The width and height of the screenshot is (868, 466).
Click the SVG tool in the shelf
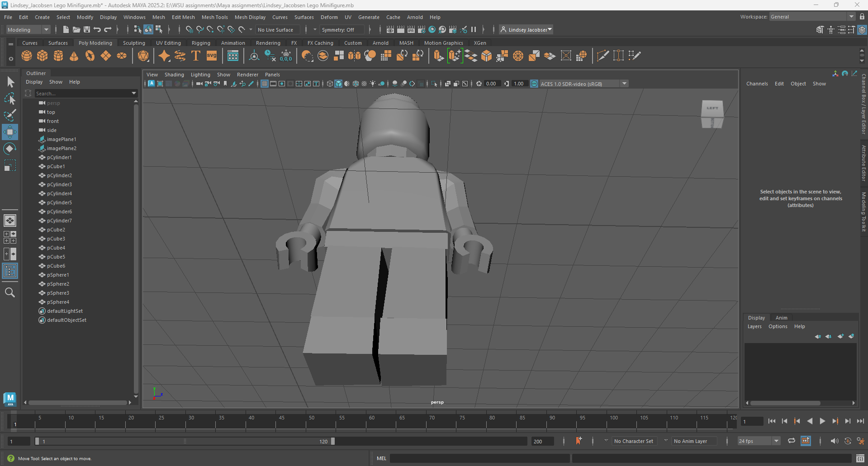click(212, 56)
